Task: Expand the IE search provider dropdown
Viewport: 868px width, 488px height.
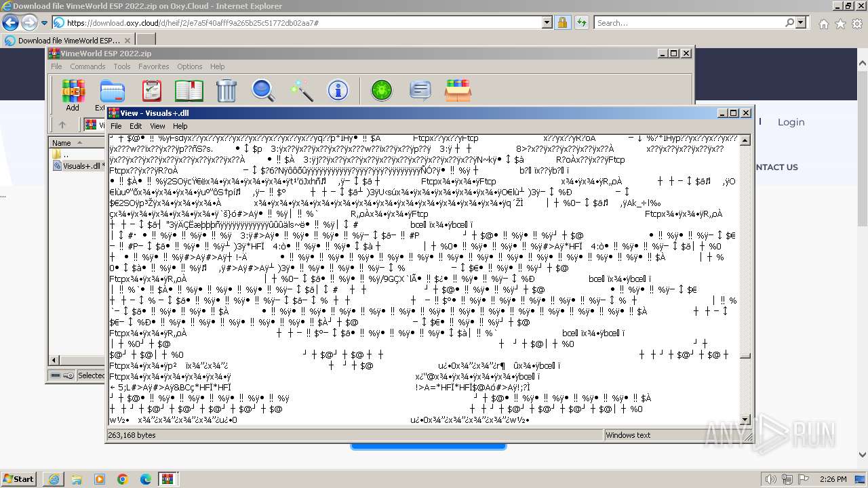Action: click(801, 22)
